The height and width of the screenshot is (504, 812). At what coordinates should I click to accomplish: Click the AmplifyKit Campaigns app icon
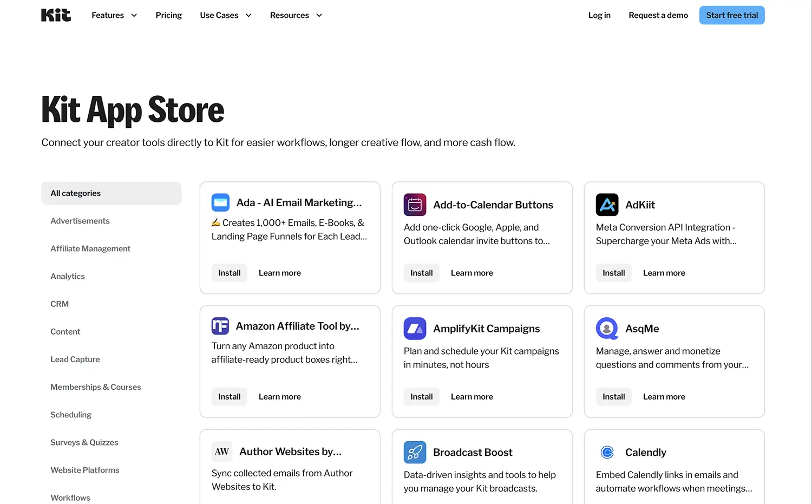pos(415,329)
